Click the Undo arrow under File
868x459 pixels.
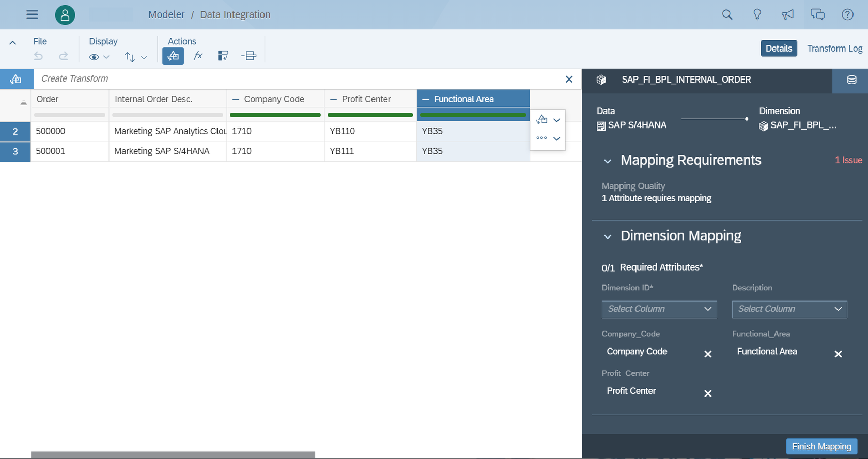[x=38, y=56]
